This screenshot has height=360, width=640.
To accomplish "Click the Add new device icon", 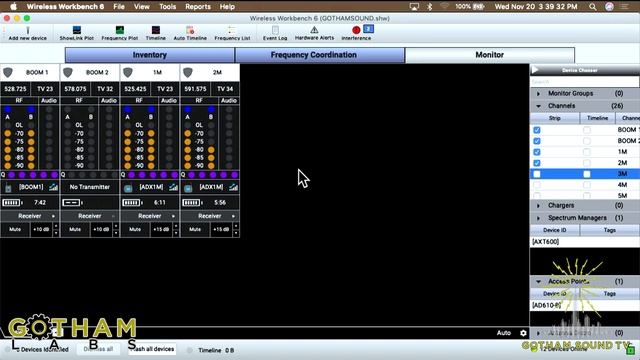I will pyautogui.click(x=28, y=30).
